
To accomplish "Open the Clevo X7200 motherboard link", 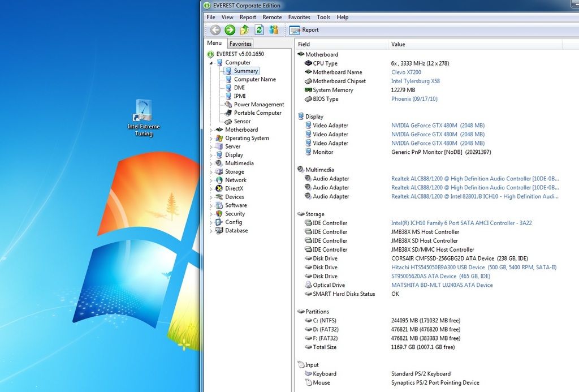I will 406,72.
